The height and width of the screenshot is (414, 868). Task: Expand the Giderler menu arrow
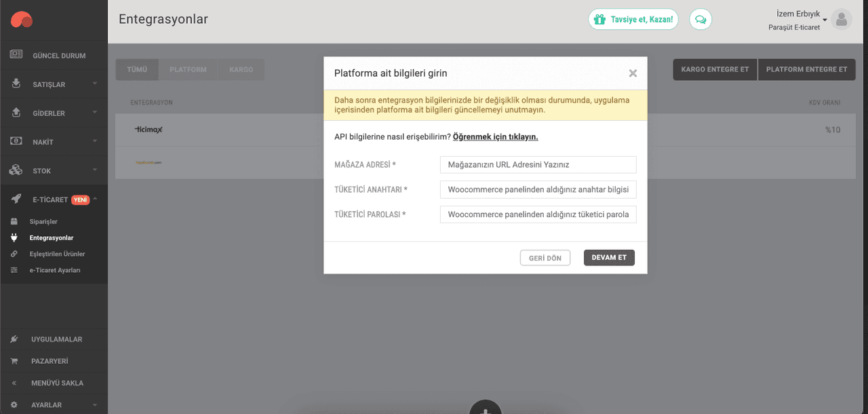(95, 113)
